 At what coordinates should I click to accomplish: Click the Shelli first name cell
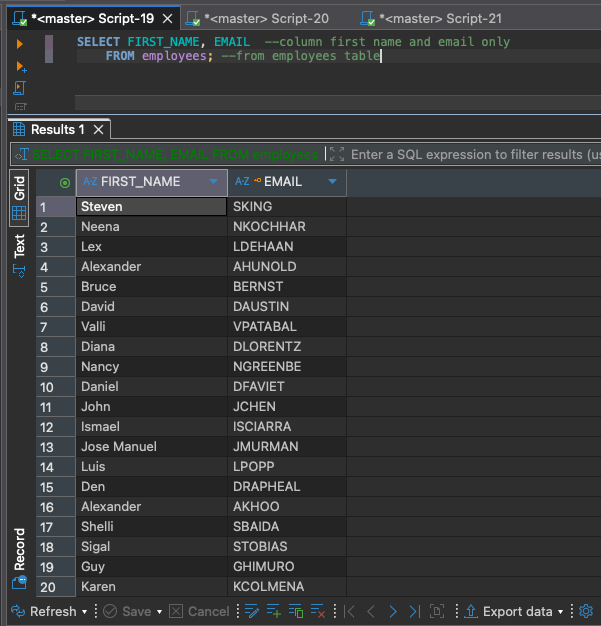pos(151,527)
